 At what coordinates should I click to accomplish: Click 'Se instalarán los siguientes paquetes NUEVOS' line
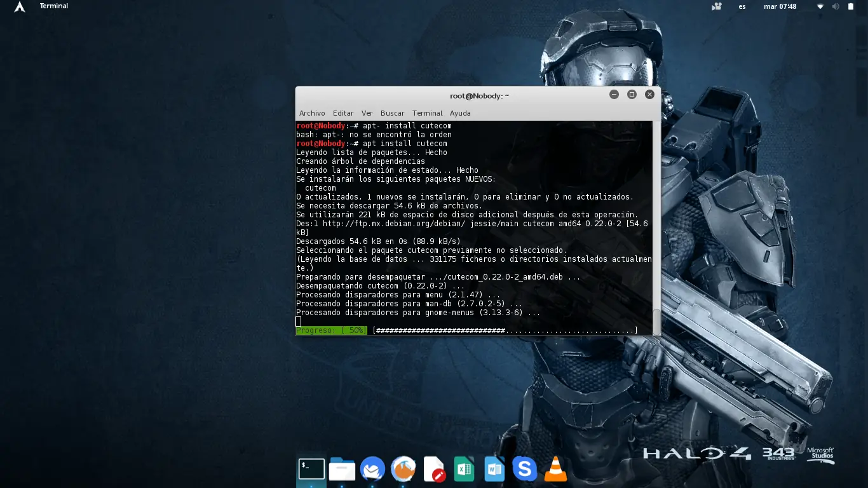click(396, 179)
